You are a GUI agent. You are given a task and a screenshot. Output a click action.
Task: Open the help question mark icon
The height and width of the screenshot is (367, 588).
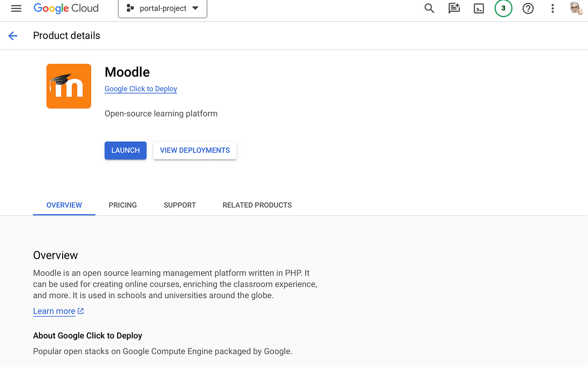click(528, 8)
